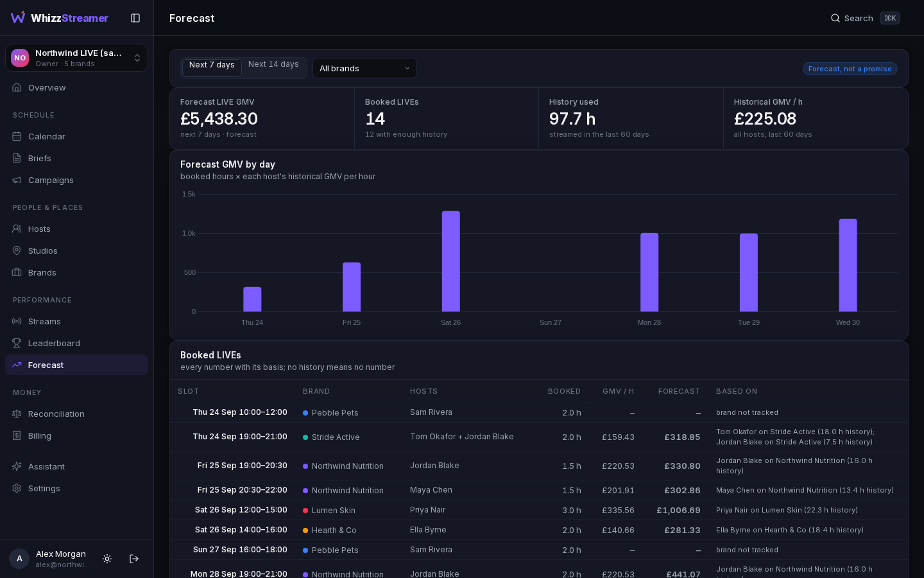This screenshot has height=578, width=924.
Task: Click the BOOKED column header
Action: tap(564, 391)
